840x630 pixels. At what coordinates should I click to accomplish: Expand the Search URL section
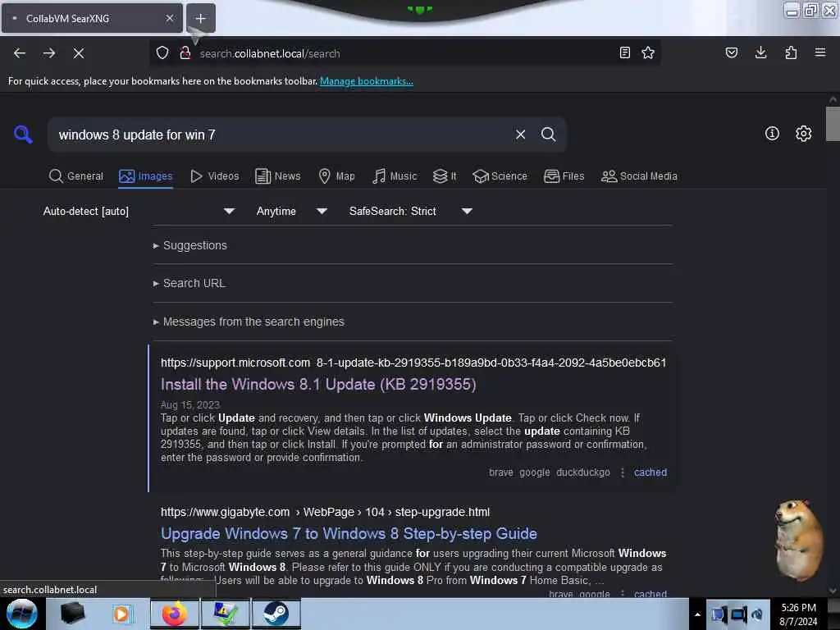coord(189,283)
